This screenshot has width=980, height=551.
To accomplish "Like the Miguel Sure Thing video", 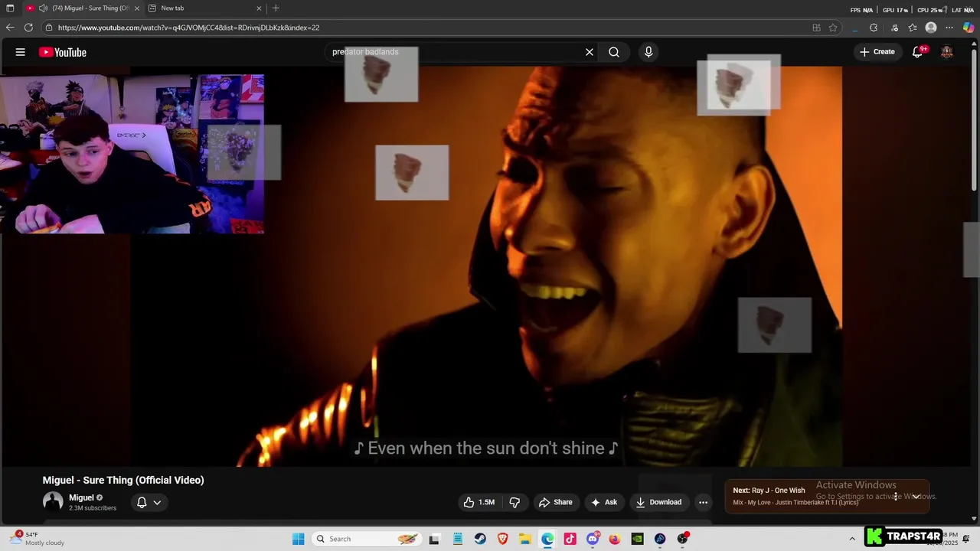I will point(479,502).
